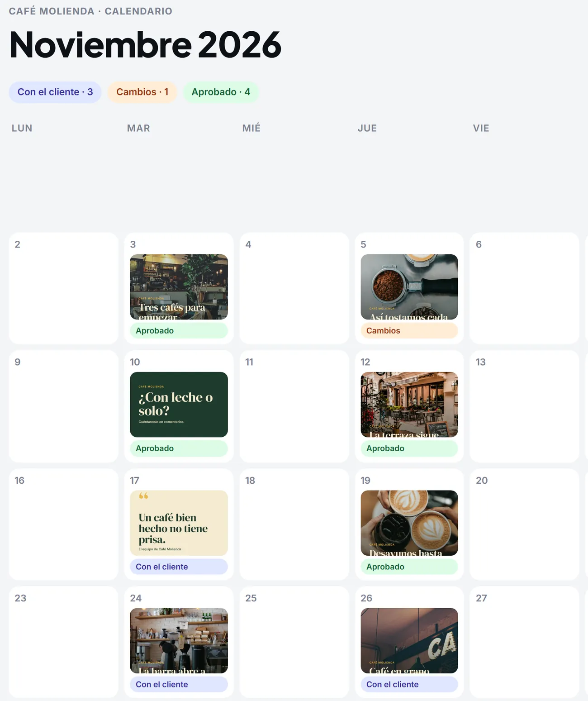The height and width of the screenshot is (701, 588).
Task: Click the "Aprobado" status on day 19
Action: (409, 567)
